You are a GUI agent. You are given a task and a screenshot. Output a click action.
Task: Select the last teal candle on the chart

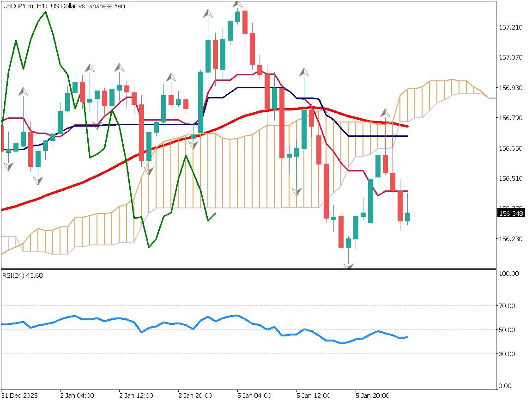[407, 217]
